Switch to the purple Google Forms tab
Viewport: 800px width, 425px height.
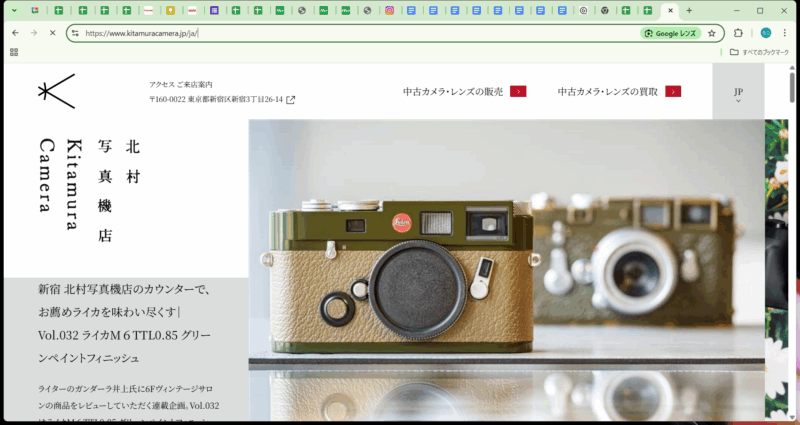214,10
